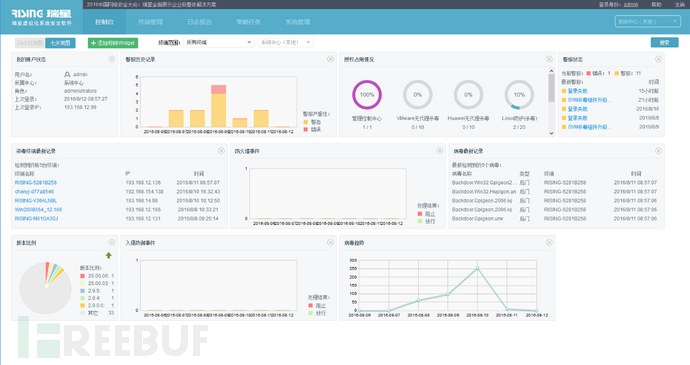Open the 终端管理 tab
This screenshot has height=365, width=690.
point(150,22)
